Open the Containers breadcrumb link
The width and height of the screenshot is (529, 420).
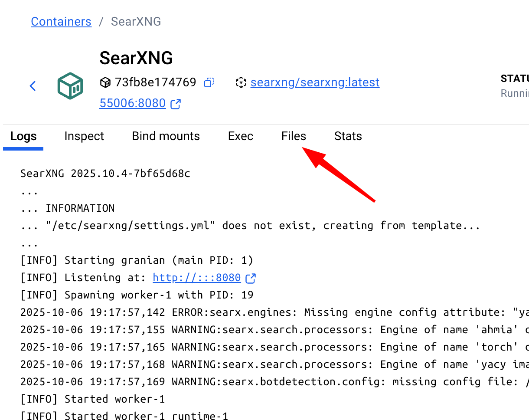61,22
